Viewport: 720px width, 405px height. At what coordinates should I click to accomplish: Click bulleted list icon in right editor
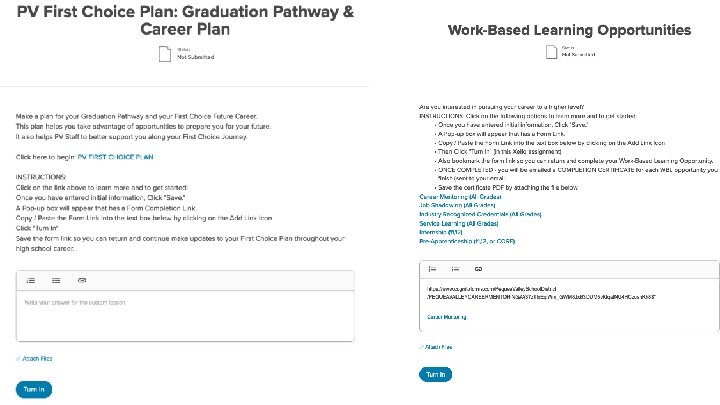coord(455,269)
